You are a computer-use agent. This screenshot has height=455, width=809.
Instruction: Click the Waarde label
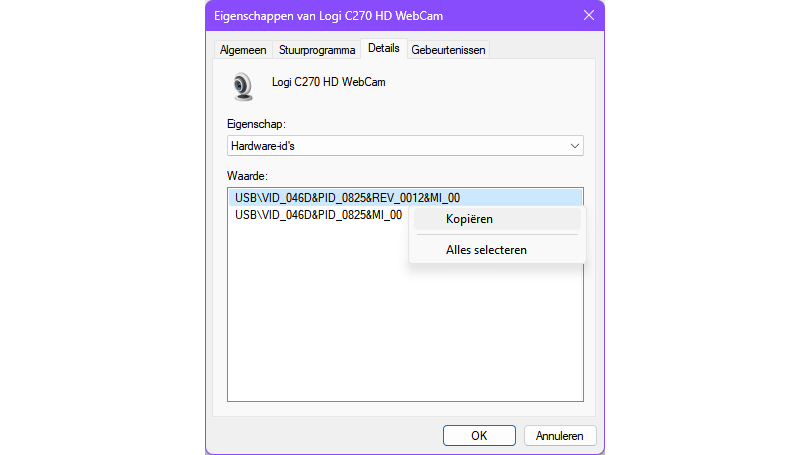[x=247, y=176]
